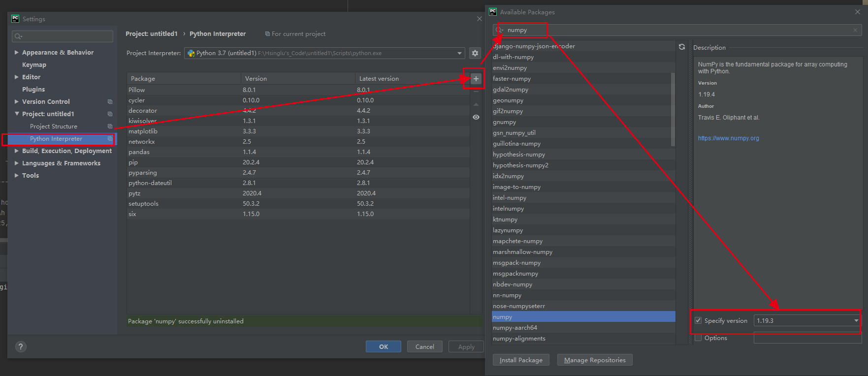This screenshot has width=868, height=376.
Task: Select msgpack-numpy package
Action: [x=583, y=263]
